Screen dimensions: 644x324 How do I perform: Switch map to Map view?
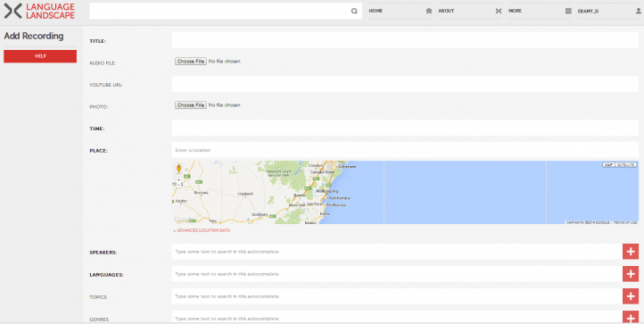tap(608, 165)
